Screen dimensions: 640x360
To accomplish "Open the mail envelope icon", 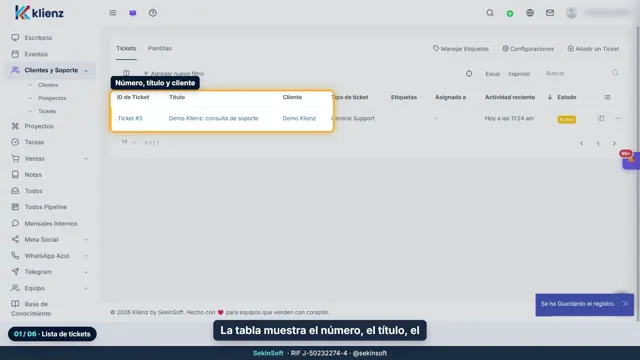I will 550,13.
